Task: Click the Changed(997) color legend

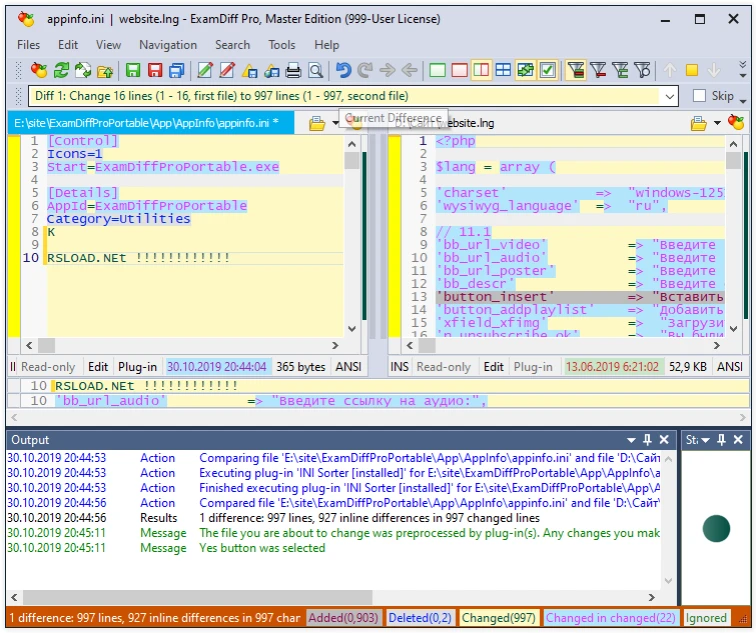Action: coord(499,618)
